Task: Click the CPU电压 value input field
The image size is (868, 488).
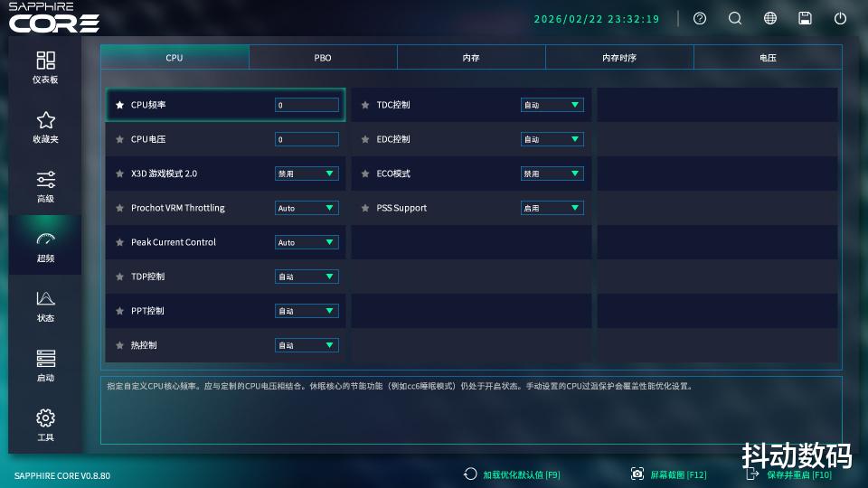Action: click(307, 139)
